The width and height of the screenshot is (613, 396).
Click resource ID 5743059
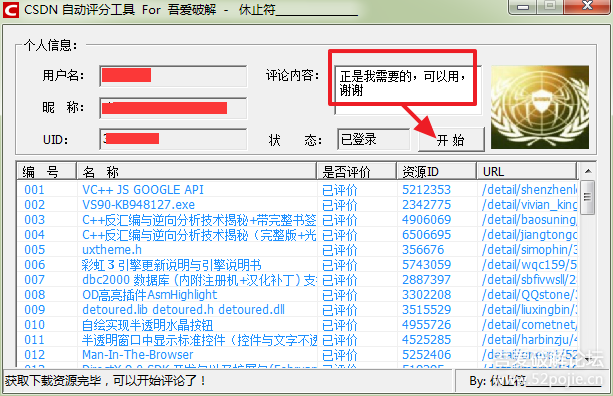[427, 265]
